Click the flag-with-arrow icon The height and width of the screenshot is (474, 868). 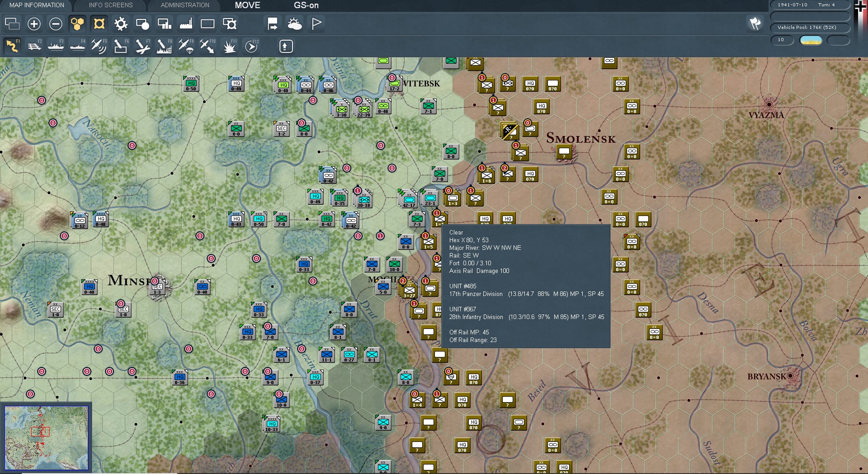[273, 24]
